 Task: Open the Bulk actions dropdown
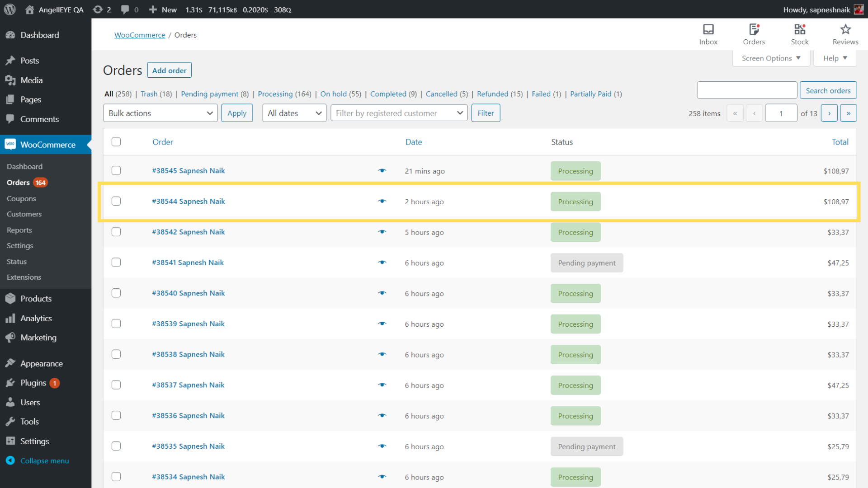click(160, 113)
